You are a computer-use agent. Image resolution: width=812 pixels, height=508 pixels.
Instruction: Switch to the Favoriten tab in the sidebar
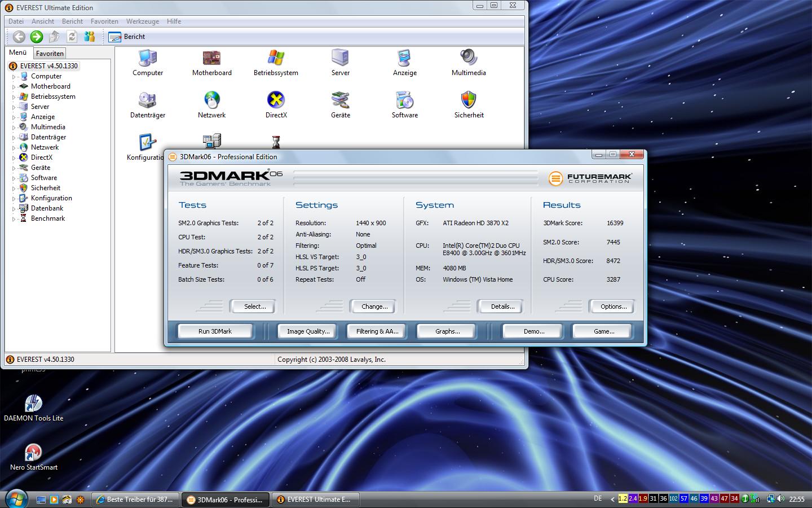tap(50, 54)
